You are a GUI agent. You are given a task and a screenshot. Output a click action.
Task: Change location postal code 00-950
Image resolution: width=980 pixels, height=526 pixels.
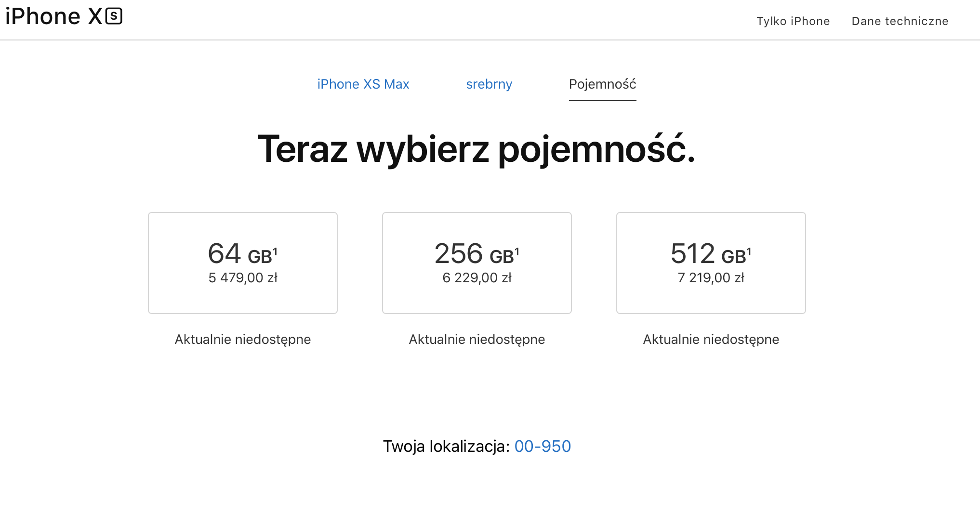(x=543, y=446)
